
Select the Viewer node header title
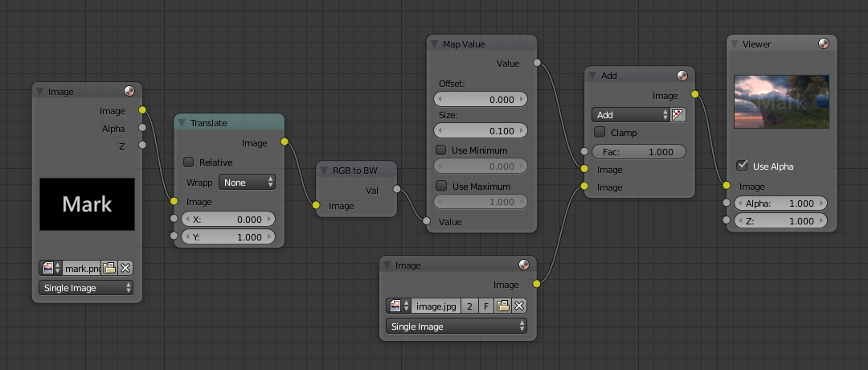757,44
